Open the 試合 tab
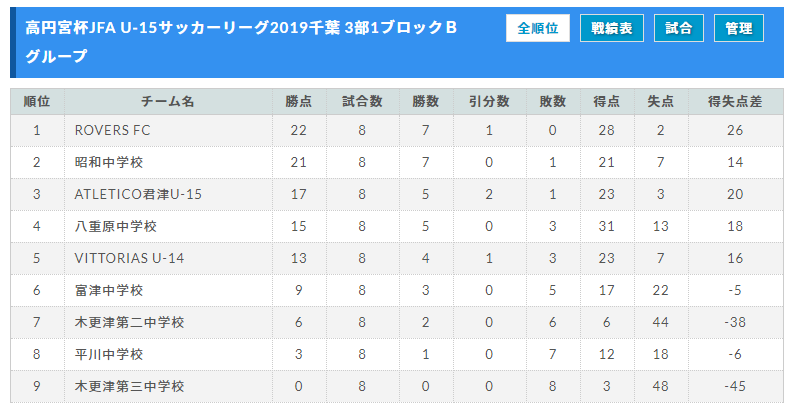 click(x=679, y=28)
